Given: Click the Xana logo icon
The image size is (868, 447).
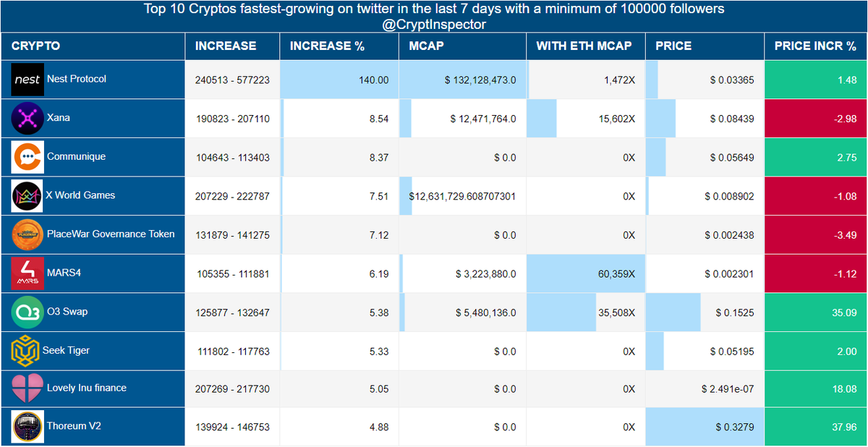Looking at the screenshot, I should click(27, 119).
